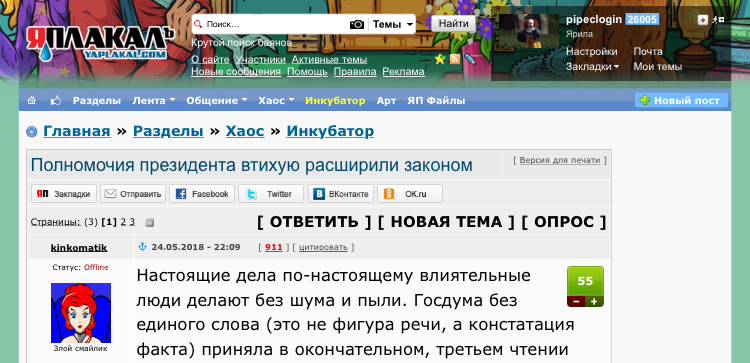Open the Участники link
This screenshot has height=363, width=750.
(x=260, y=60)
